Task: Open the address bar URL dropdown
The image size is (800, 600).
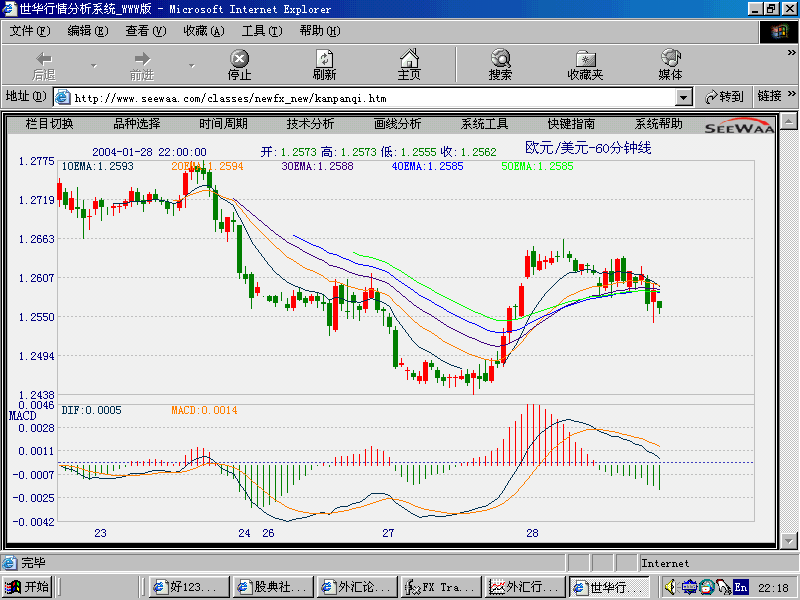Action: tap(683, 97)
